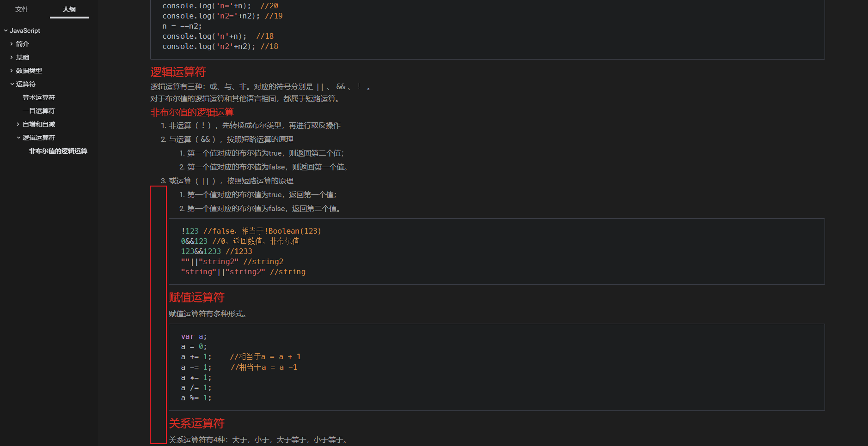Click the sub-item '第一个值对应的布尔值为true，返回第一个值'
Image resolution: width=868 pixels, height=446 pixels.
pos(262,195)
